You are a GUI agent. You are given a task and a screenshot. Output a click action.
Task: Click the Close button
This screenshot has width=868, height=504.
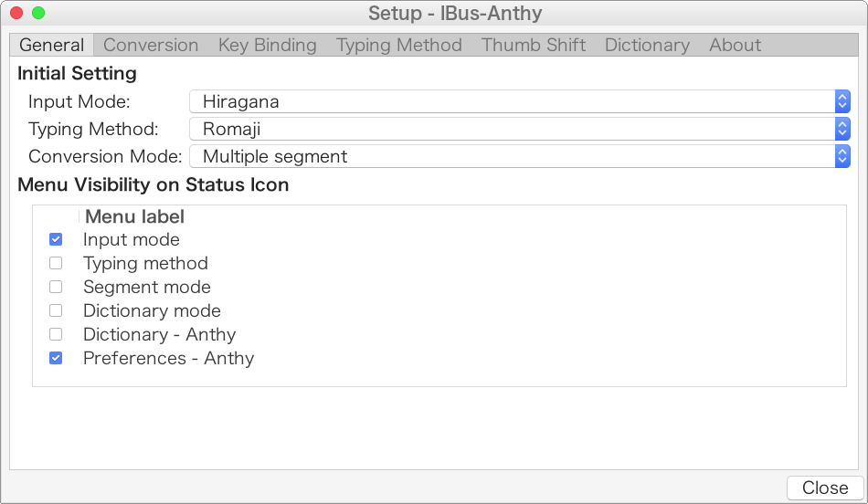tap(824, 488)
